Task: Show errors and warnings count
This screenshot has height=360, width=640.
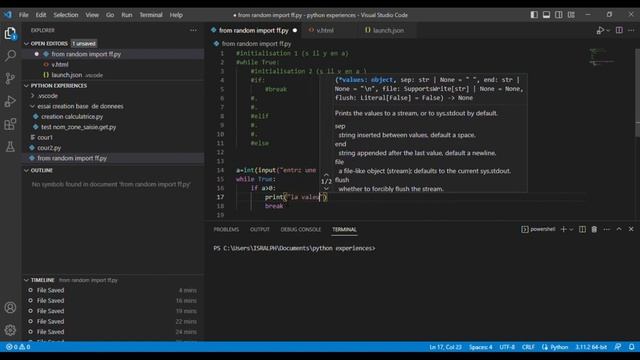Action: click(x=18, y=347)
